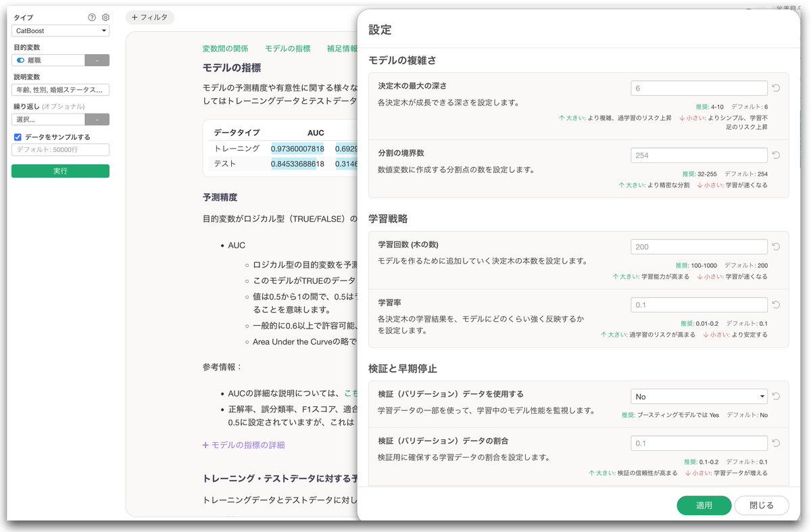Open the タイプ CatBoost dropdown
The height and width of the screenshot is (532, 811).
pos(60,30)
